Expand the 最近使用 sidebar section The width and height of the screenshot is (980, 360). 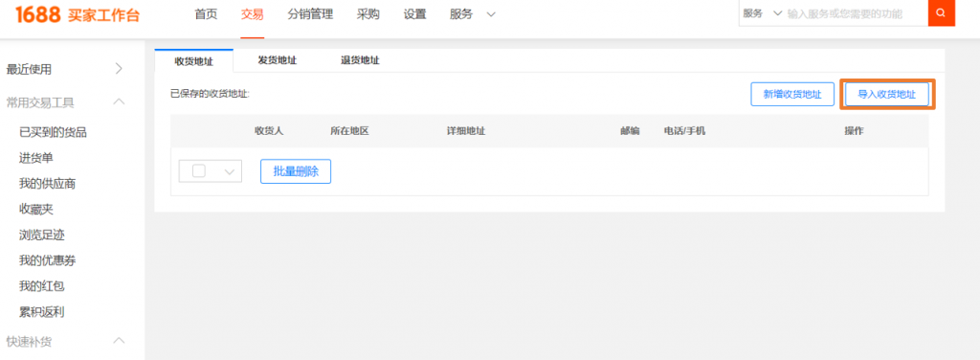[120, 69]
